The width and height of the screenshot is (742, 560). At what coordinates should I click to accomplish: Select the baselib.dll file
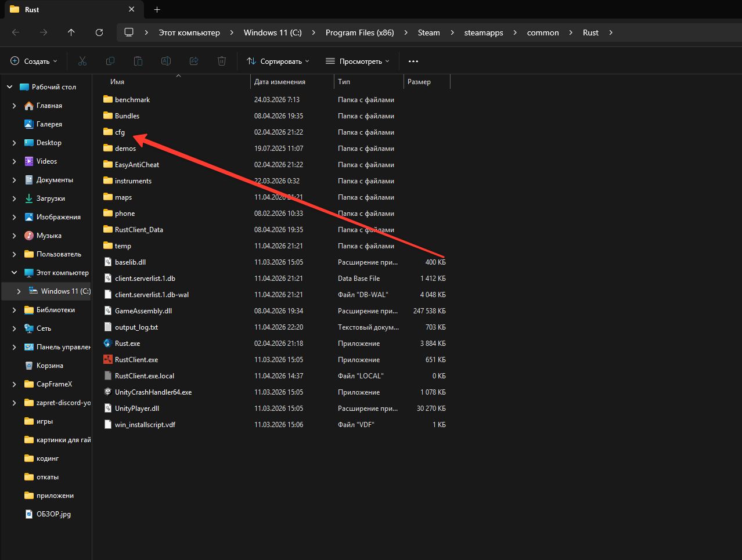coord(274,262)
